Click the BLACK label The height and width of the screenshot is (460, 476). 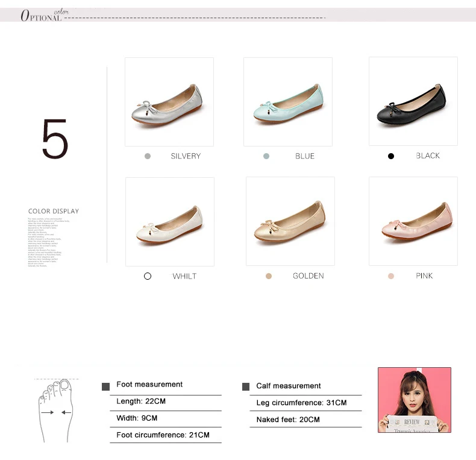click(x=428, y=156)
